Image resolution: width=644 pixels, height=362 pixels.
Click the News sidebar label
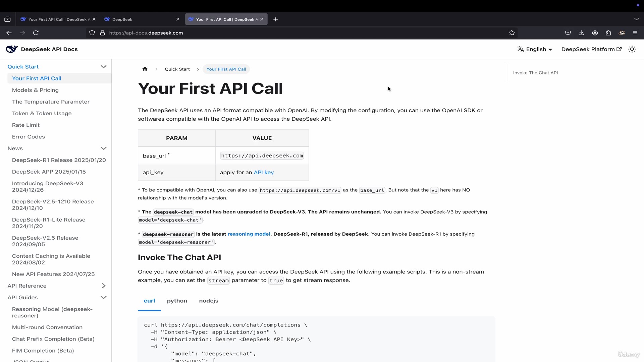[15, 148]
